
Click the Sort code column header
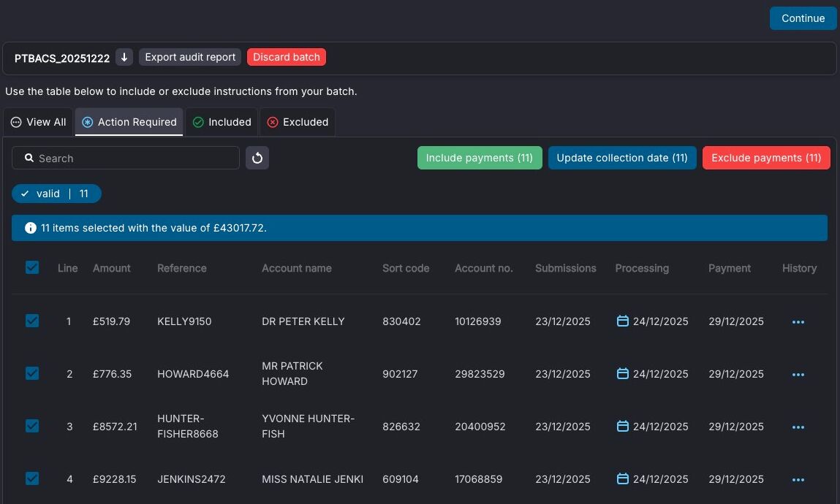406,268
